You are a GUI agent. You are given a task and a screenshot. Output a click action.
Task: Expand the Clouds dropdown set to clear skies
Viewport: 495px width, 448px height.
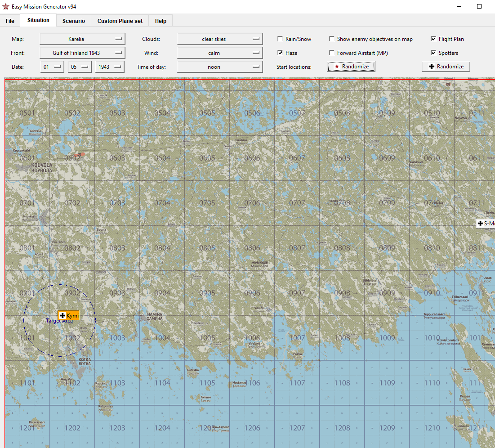click(x=220, y=39)
